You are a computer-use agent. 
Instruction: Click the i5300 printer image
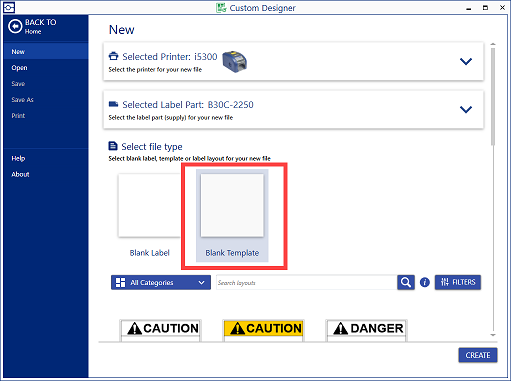(x=235, y=62)
